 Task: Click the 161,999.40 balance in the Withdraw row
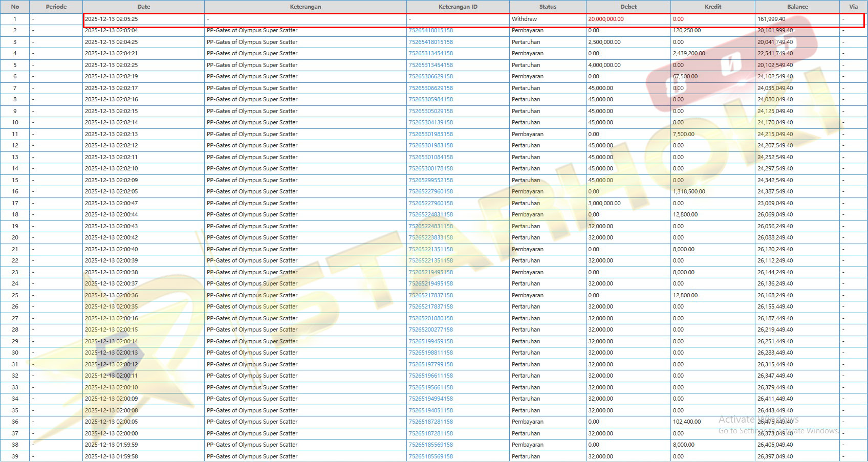[771, 19]
